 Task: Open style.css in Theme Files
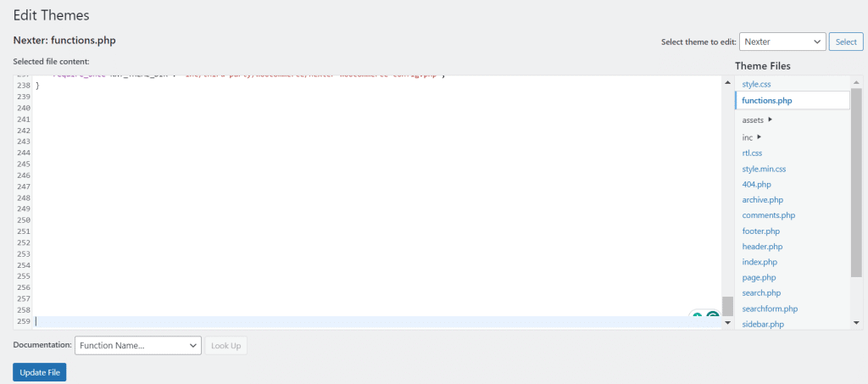tap(756, 85)
